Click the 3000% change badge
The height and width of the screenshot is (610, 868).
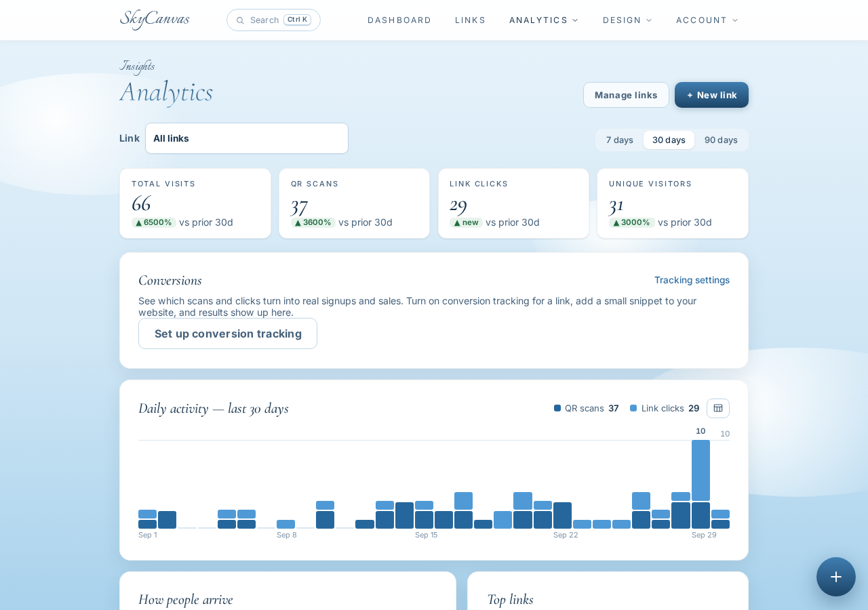631,222
